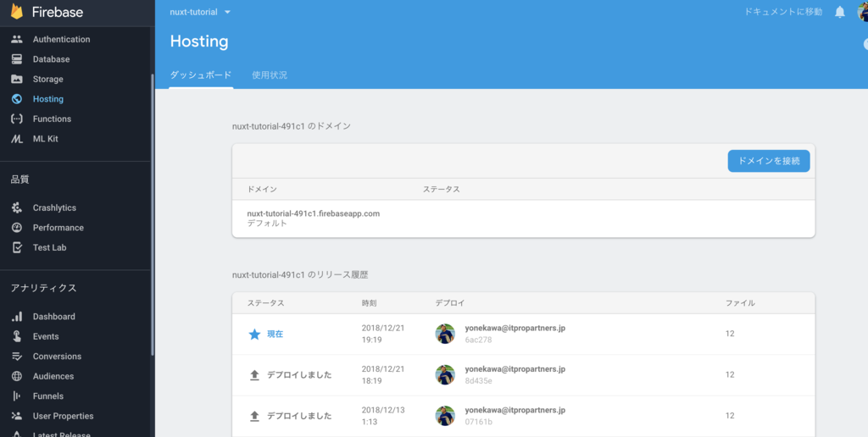This screenshot has width=868, height=437.
Task: Click the blue star current release icon
Action: click(x=254, y=335)
